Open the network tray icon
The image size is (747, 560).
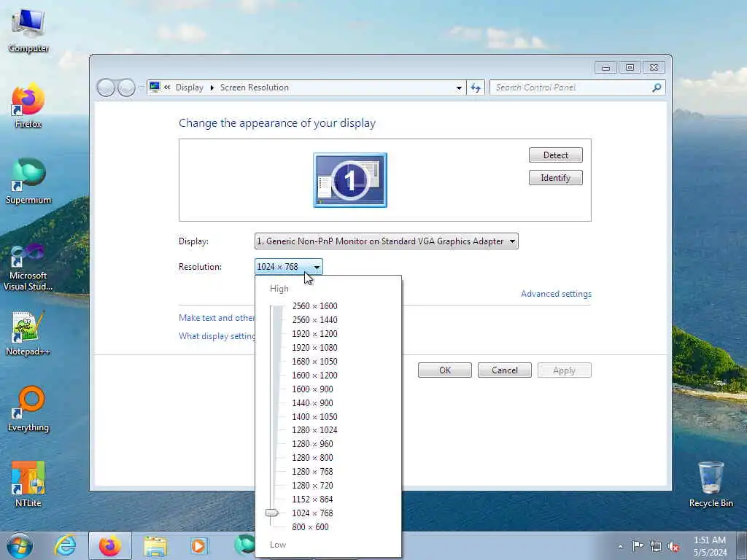click(656, 547)
